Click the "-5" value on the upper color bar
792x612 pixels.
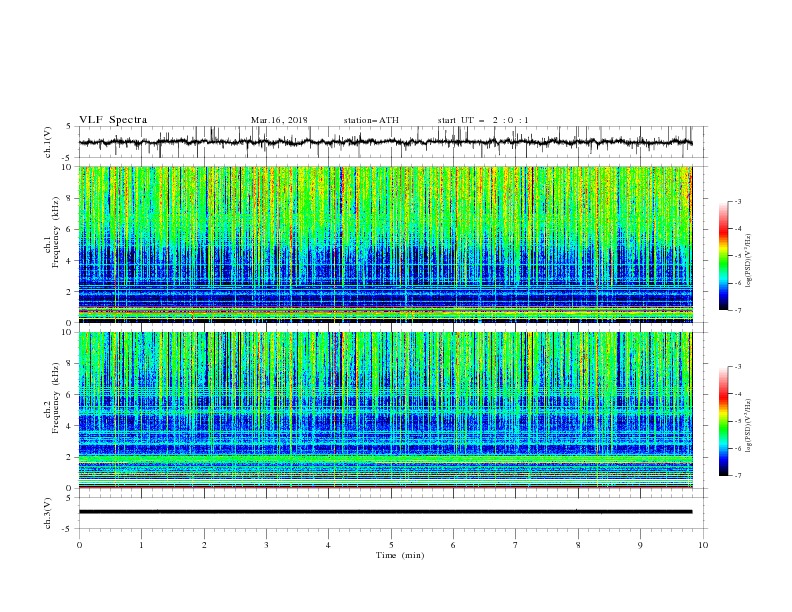tap(737, 256)
